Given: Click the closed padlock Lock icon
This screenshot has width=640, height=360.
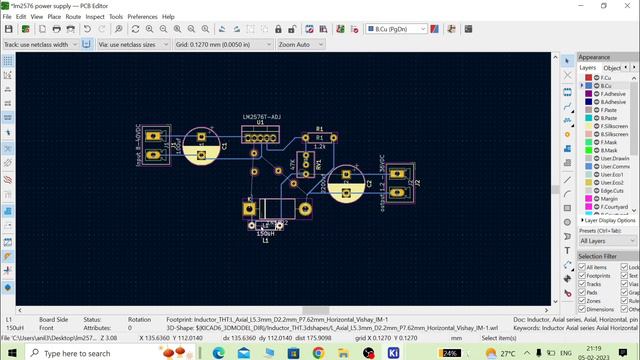Looking at the screenshot, I should (x=278, y=29).
